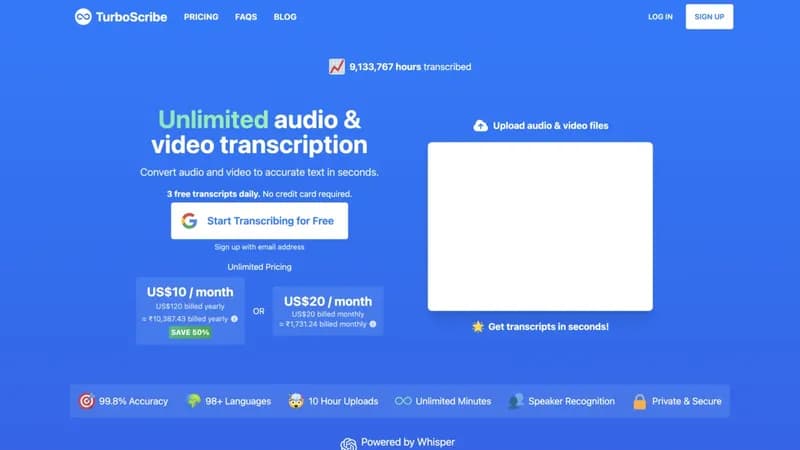Open the BLOG page

tap(285, 17)
